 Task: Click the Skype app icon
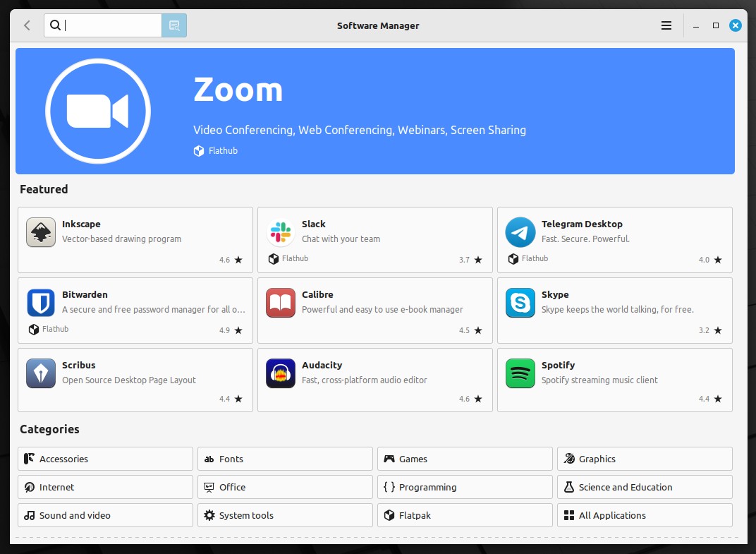click(520, 303)
